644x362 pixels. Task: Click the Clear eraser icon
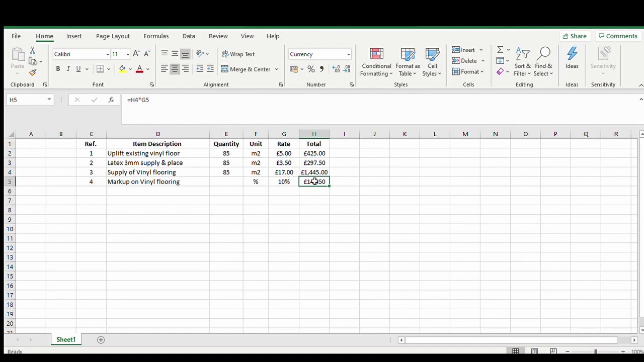(x=500, y=71)
